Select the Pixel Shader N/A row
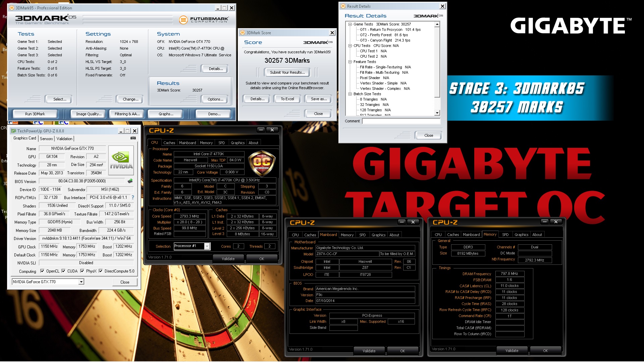 374,78
